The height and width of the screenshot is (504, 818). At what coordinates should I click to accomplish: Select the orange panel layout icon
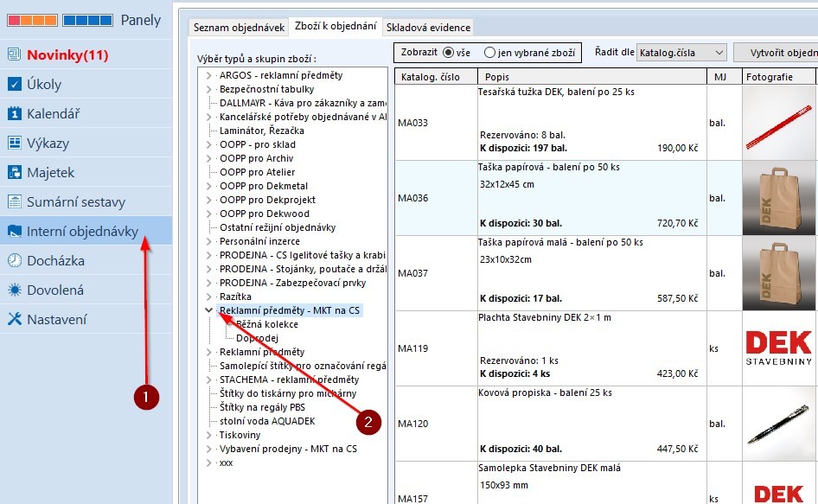click(x=32, y=21)
